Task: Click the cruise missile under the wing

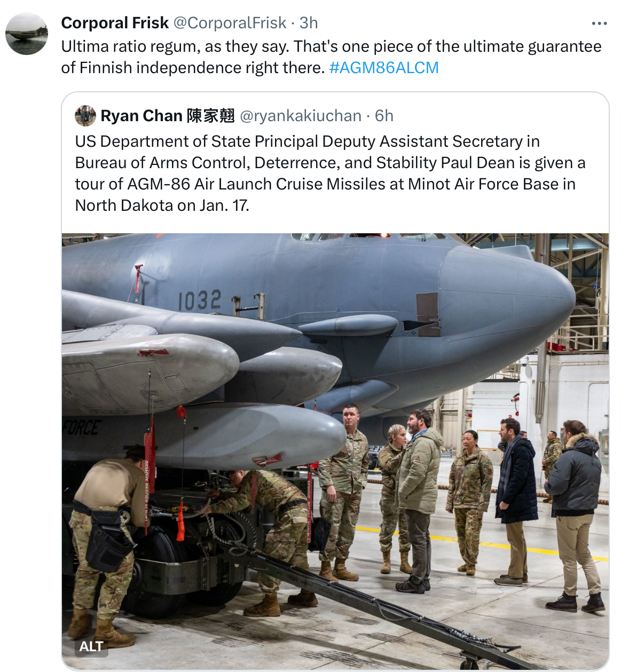Action: tap(251, 435)
